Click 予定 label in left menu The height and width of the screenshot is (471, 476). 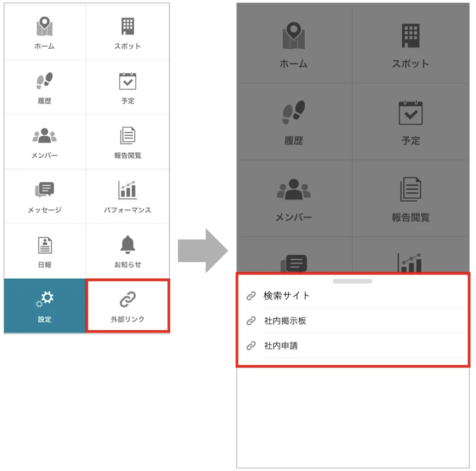click(x=127, y=101)
